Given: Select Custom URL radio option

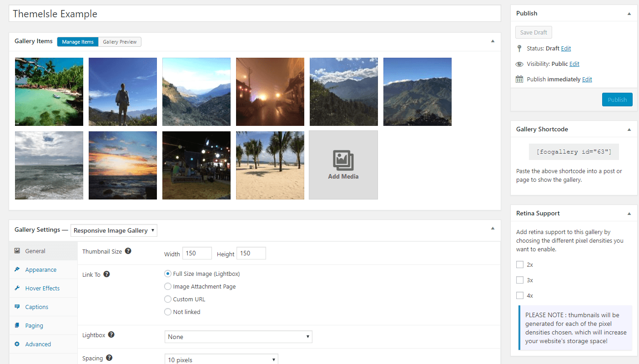Looking at the screenshot, I should pyautogui.click(x=168, y=299).
